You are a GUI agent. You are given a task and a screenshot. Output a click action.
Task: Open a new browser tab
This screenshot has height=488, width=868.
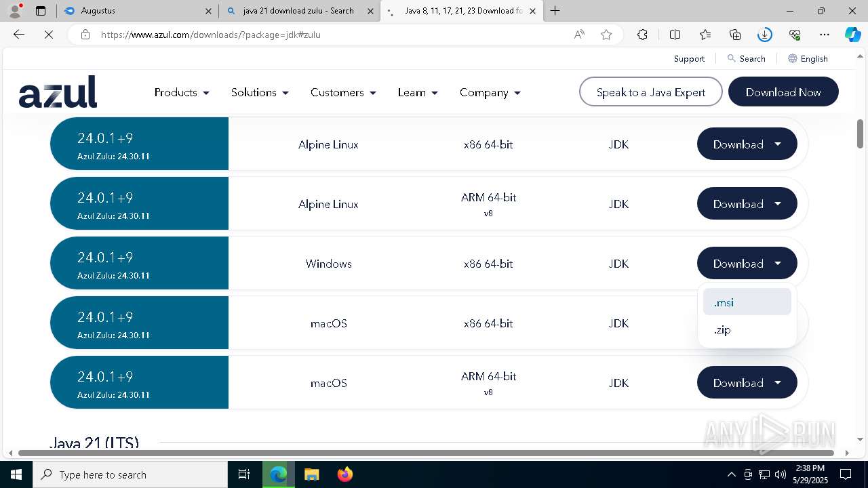pyautogui.click(x=555, y=11)
